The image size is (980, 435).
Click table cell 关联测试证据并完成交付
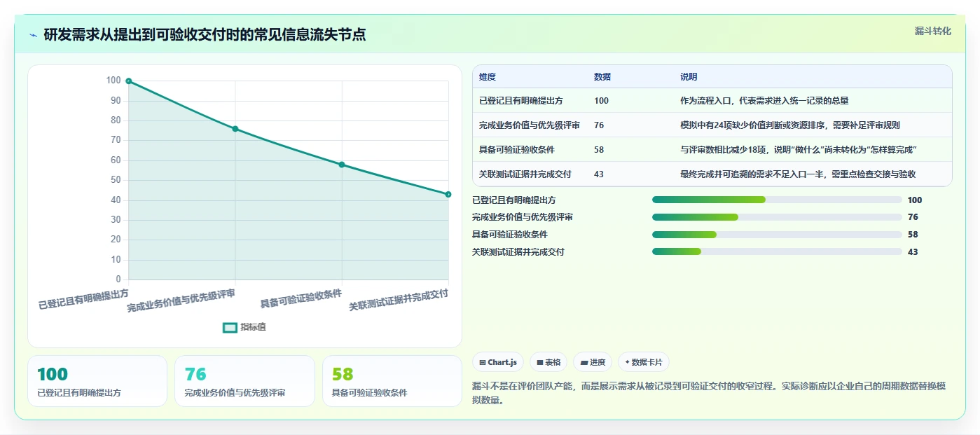pyautogui.click(x=525, y=174)
